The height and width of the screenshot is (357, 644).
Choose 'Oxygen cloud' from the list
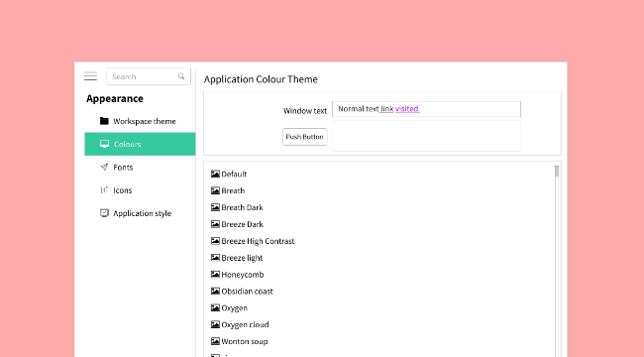pyautogui.click(x=245, y=325)
